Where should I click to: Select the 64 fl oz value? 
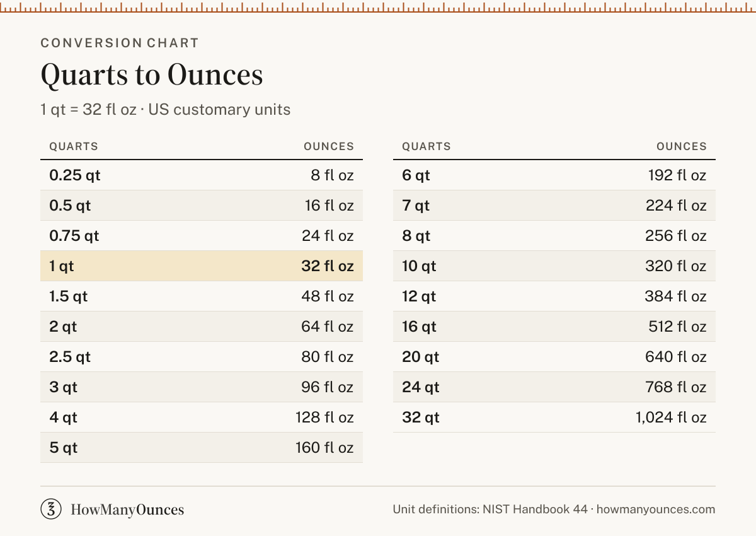pyautogui.click(x=328, y=327)
